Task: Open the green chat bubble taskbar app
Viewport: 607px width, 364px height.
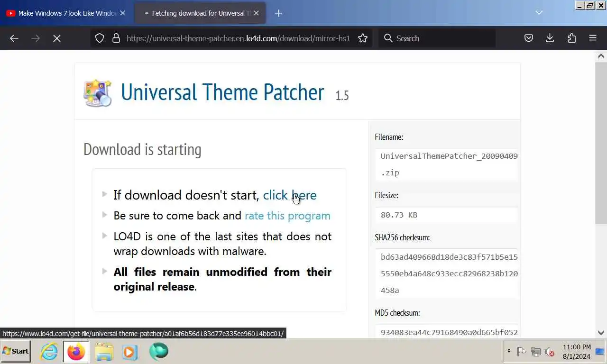Action: point(158,351)
